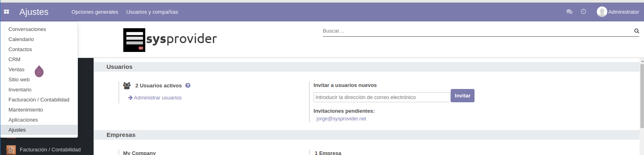Select Ventas in the apps menu
644x155 pixels.
click(x=39, y=69)
